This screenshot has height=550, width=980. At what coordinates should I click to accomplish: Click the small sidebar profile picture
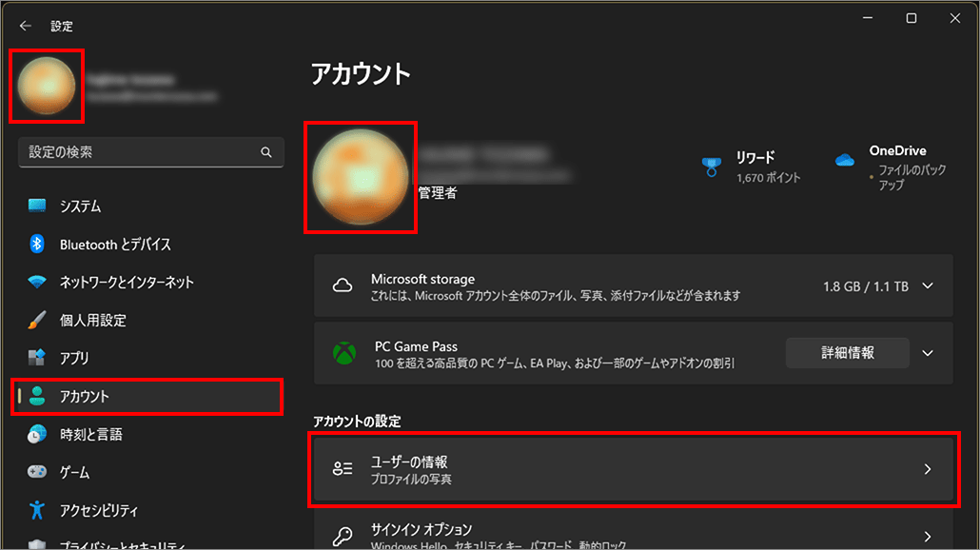click(47, 86)
